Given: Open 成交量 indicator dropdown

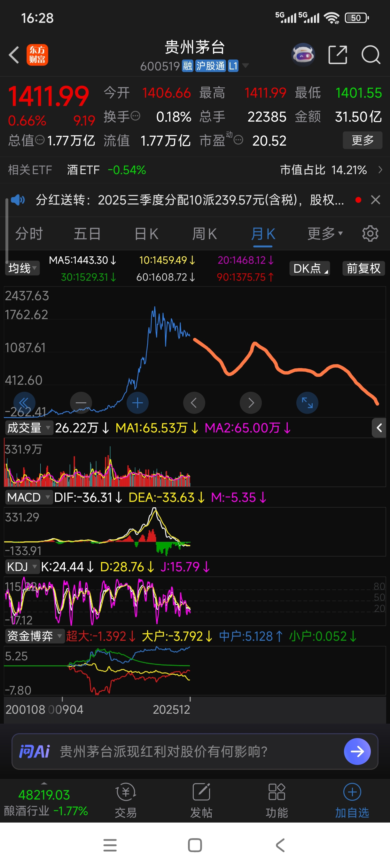Looking at the screenshot, I should (29, 428).
